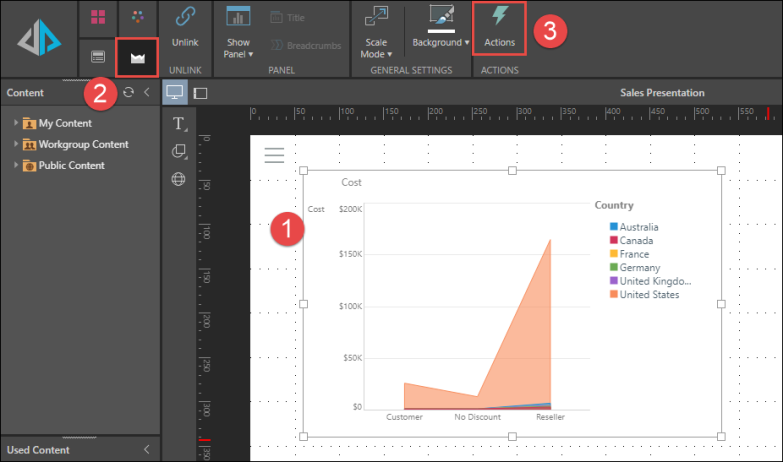Click the hamburger menu on the slide canvas
This screenshot has width=783, height=462.
click(x=274, y=154)
